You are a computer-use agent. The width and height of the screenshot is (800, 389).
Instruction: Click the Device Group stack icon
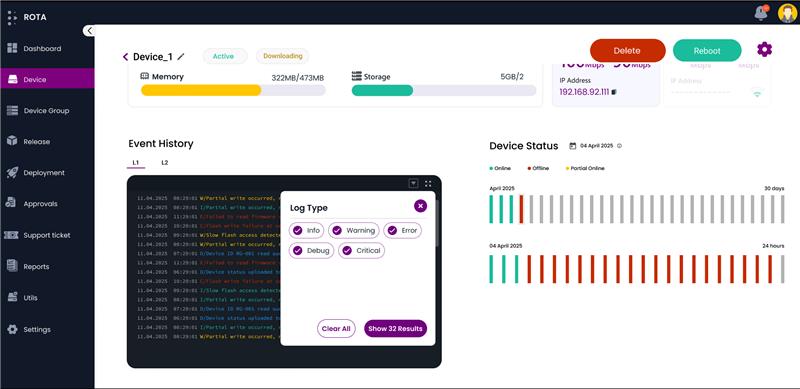pos(12,110)
